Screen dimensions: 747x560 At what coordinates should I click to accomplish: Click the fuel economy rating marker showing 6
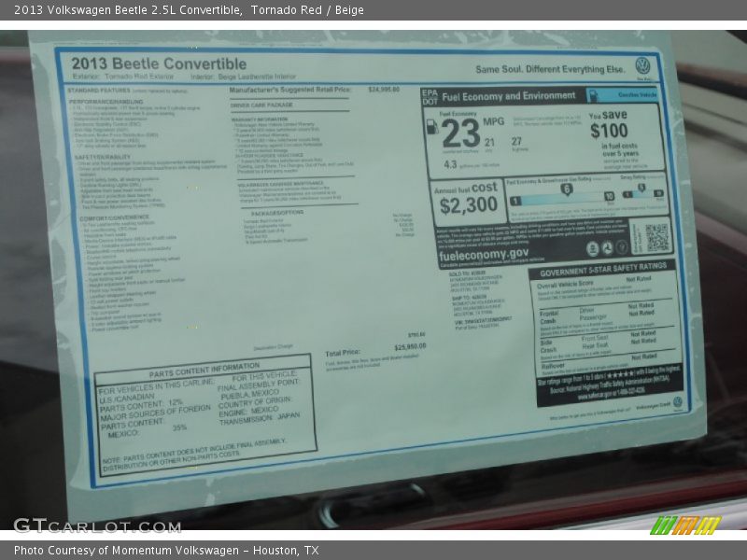[x=566, y=189]
